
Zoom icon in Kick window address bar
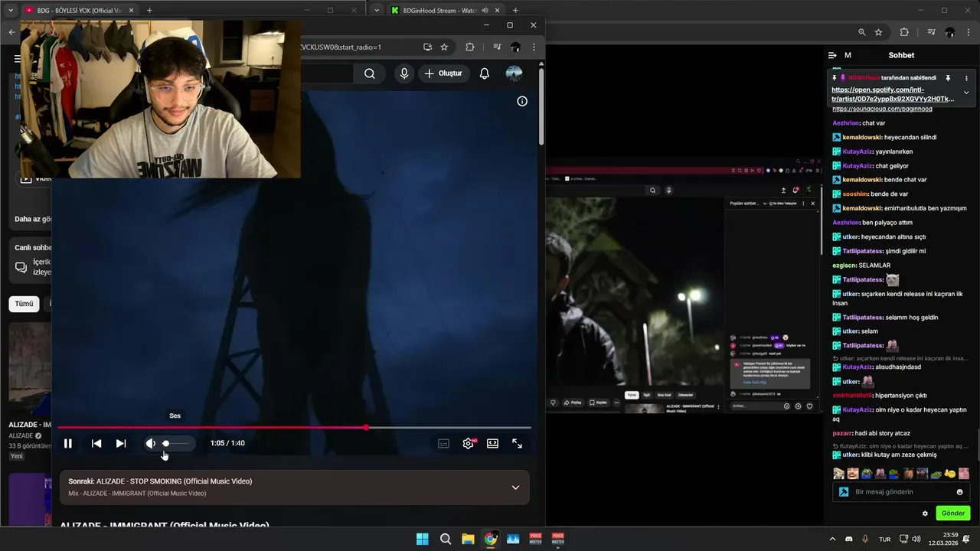click(x=862, y=32)
